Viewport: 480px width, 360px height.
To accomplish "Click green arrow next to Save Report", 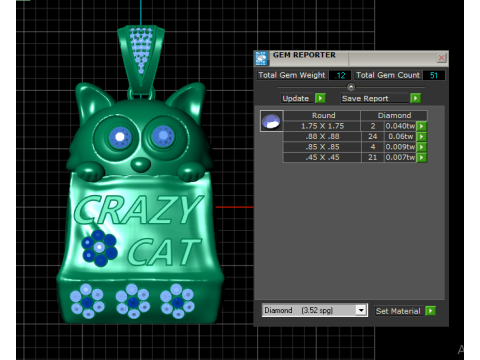I will 415,98.
